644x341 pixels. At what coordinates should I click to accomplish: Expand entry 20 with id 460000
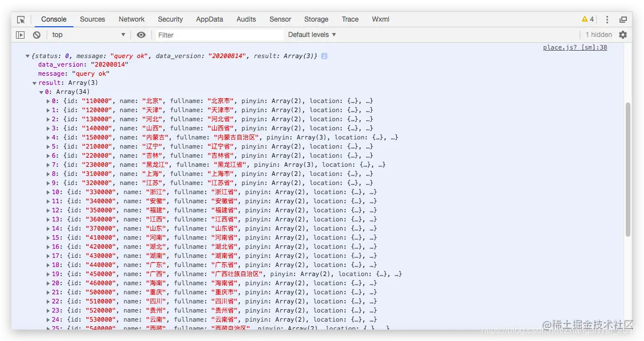[x=48, y=283]
